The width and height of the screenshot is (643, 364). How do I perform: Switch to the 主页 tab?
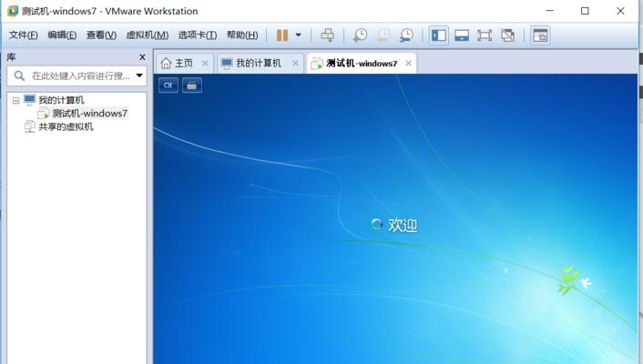184,63
